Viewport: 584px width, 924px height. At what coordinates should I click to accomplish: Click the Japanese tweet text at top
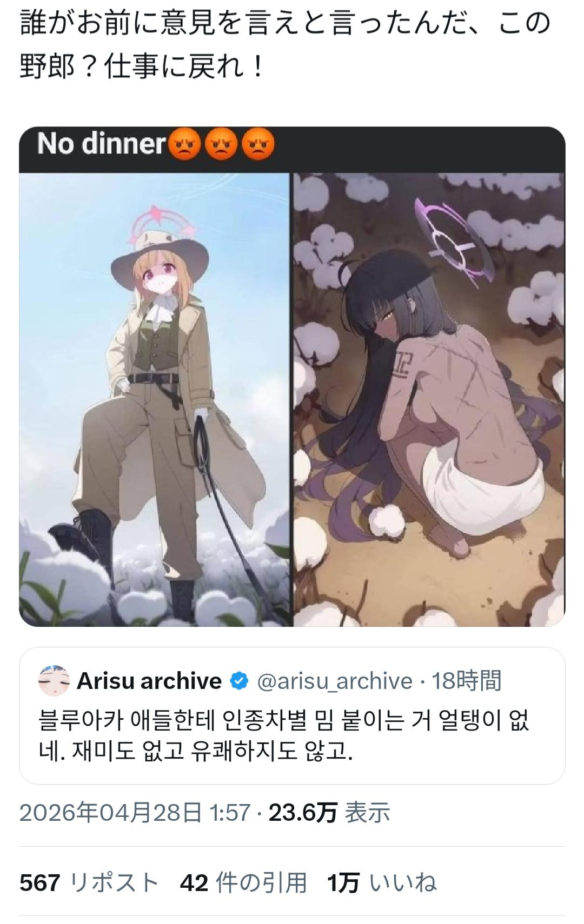click(284, 45)
